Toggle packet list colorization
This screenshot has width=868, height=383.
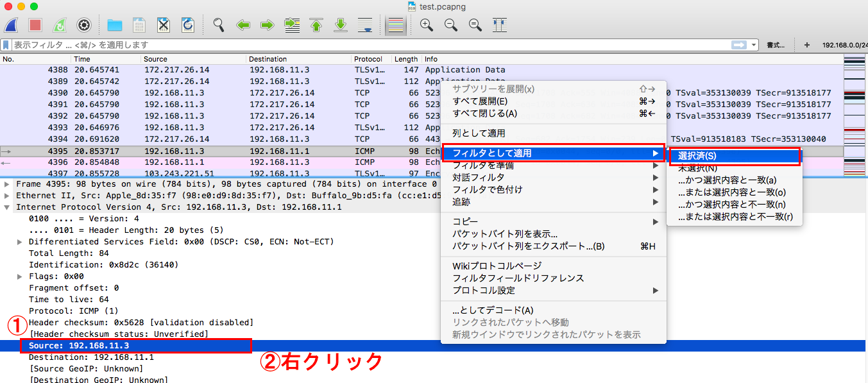click(395, 26)
